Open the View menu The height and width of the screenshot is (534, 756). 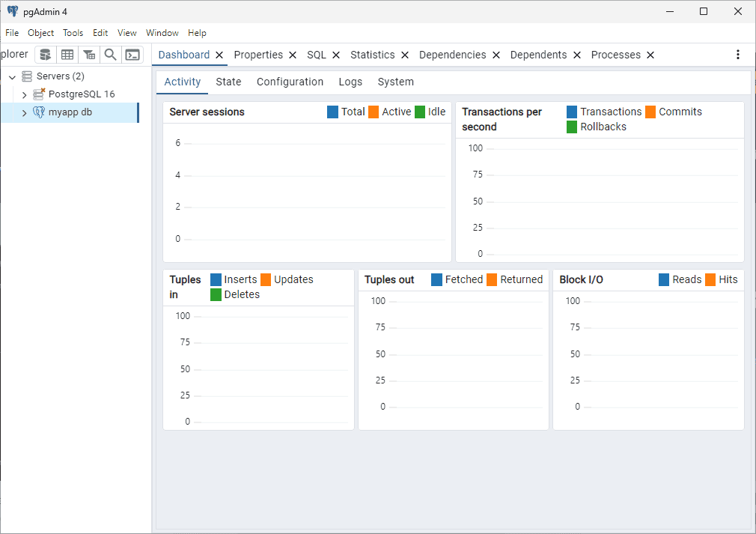[x=126, y=33]
